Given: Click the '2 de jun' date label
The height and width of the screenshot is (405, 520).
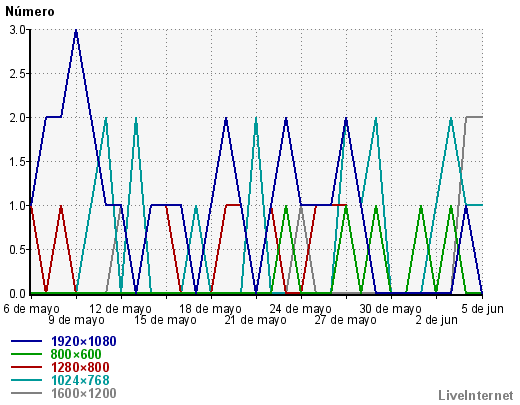Looking at the screenshot, I should 436,320.
